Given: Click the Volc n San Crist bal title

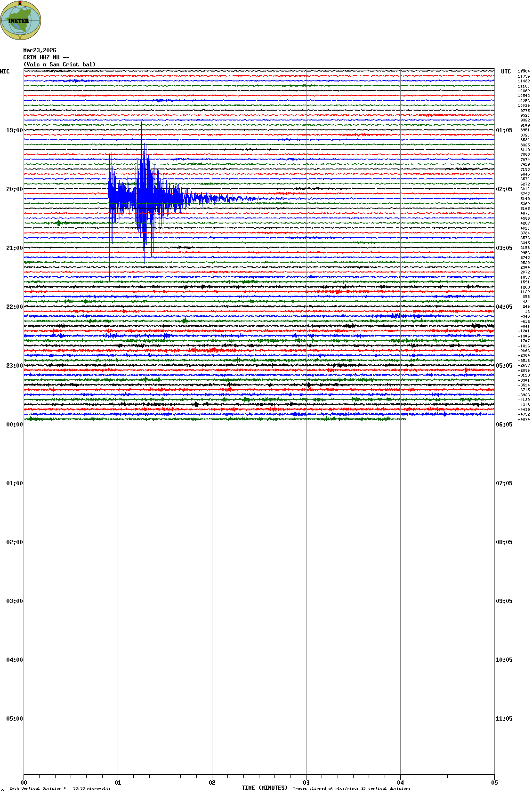Looking at the screenshot, I should (59, 64).
